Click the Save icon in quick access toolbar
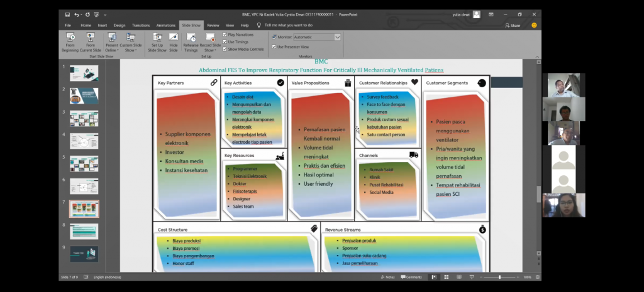 coord(67,14)
